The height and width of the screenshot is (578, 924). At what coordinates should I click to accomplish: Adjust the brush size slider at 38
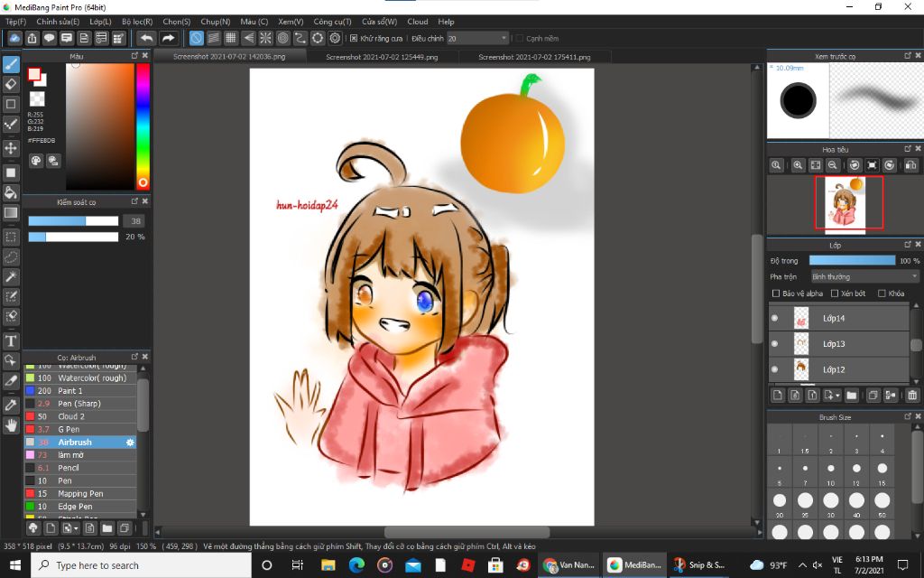(74, 221)
